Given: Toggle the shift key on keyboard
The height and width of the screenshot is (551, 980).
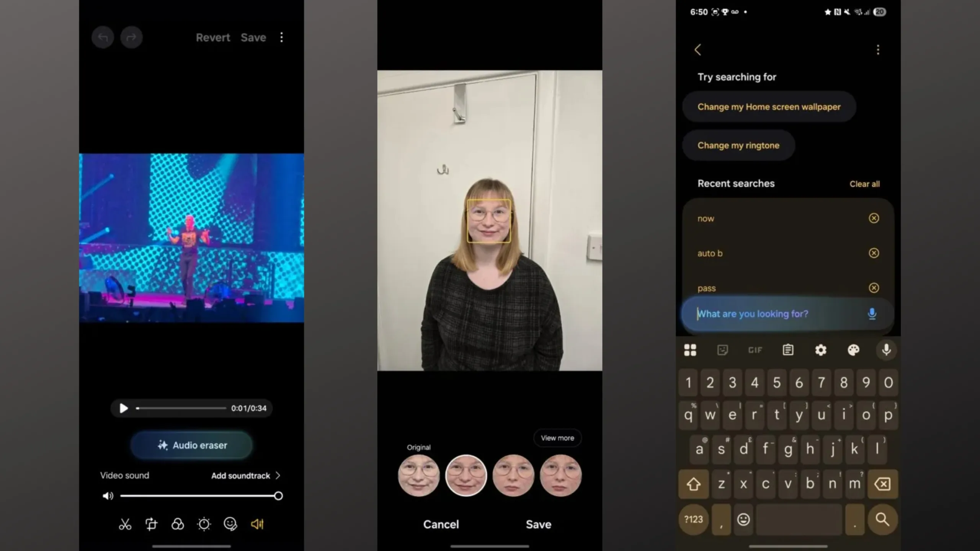Looking at the screenshot, I should point(694,484).
